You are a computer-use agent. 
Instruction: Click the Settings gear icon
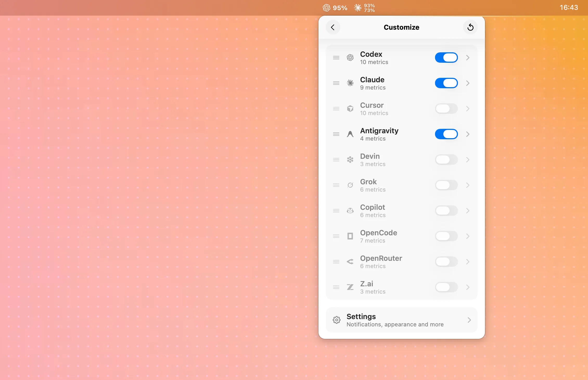(336, 320)
